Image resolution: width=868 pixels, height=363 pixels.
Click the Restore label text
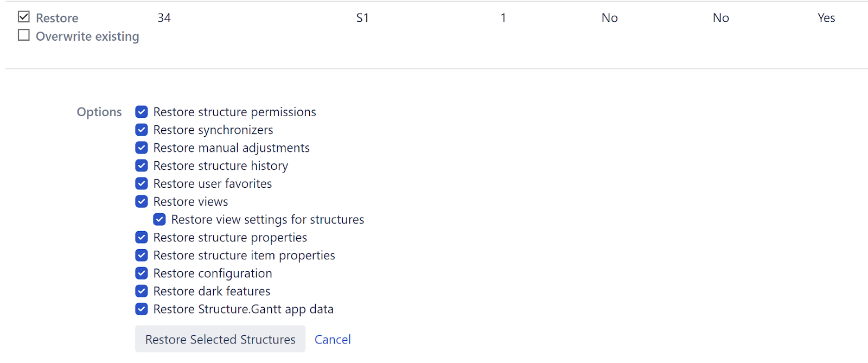pyautogui.click(x=57, y=18)
